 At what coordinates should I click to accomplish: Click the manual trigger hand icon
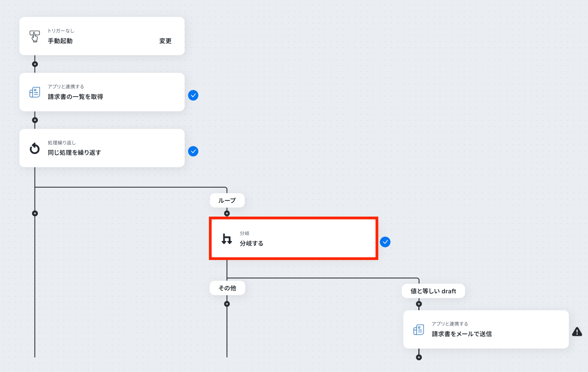coord(35,36)
